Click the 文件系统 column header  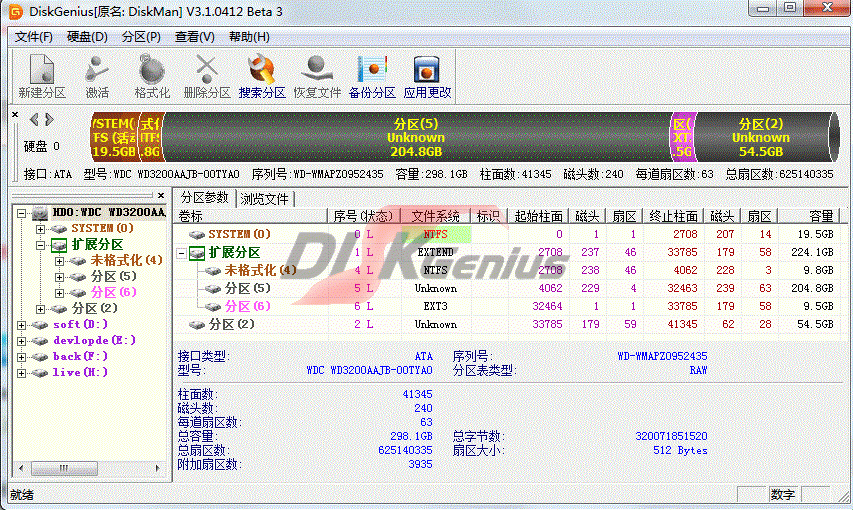[x=436, y=217]
